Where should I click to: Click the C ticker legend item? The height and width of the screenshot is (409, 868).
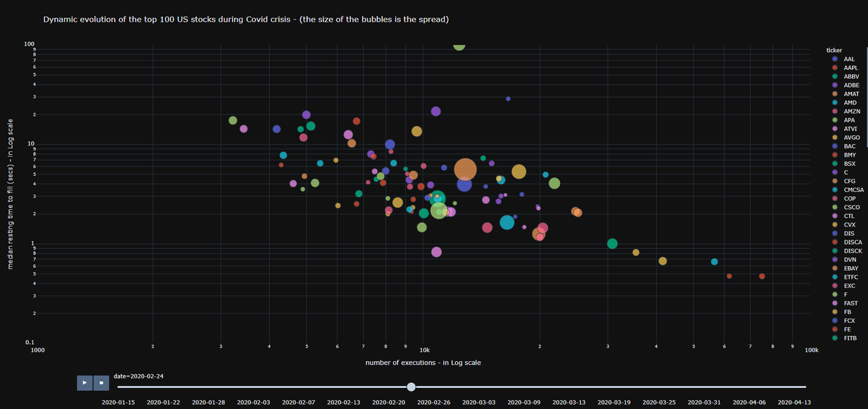(845, 172)
